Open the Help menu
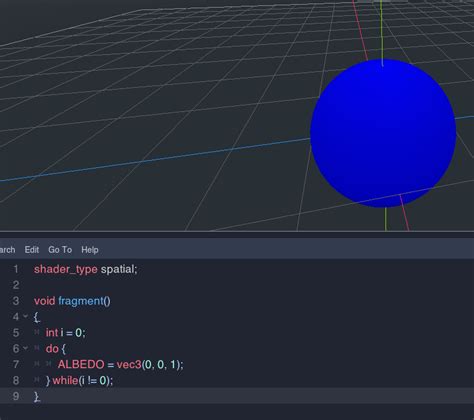Viewport: 474px width, 420px height. click(x=90, y=250)
